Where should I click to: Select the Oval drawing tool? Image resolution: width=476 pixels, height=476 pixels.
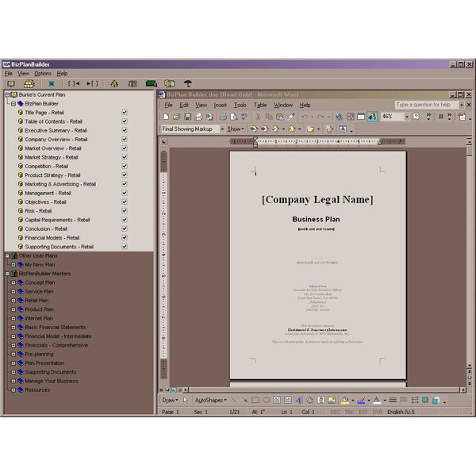pos(267,400)
